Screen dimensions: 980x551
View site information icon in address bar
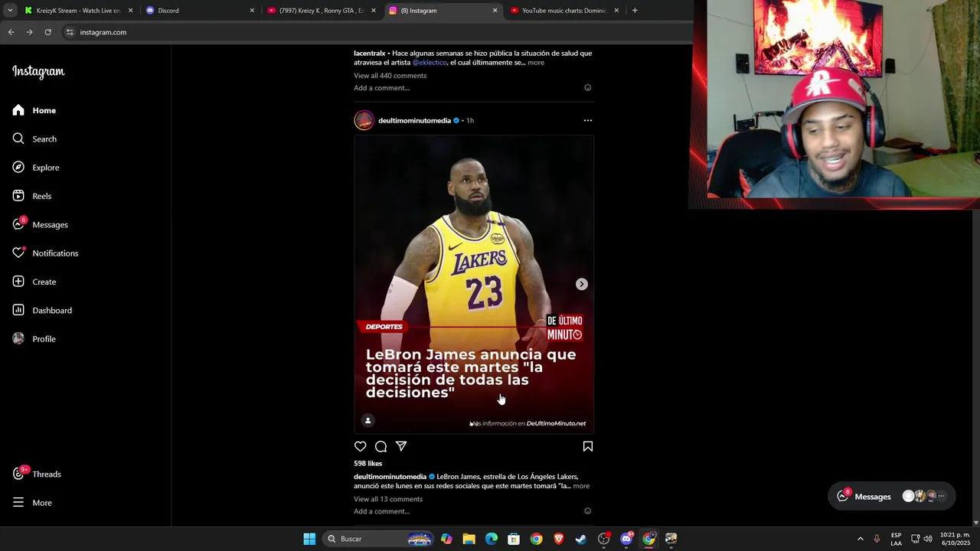pos(70,32)
